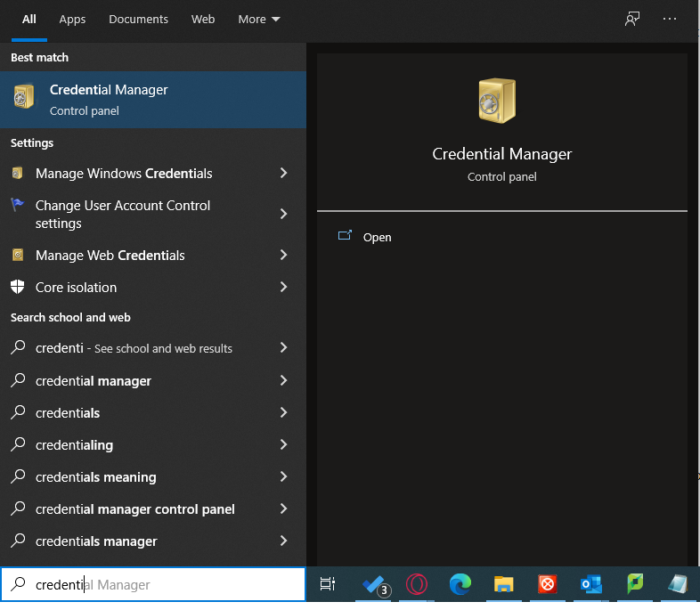Open the To Do app with badge 3
This screenshot has height=610, width=700.
(x=376, y=584)
